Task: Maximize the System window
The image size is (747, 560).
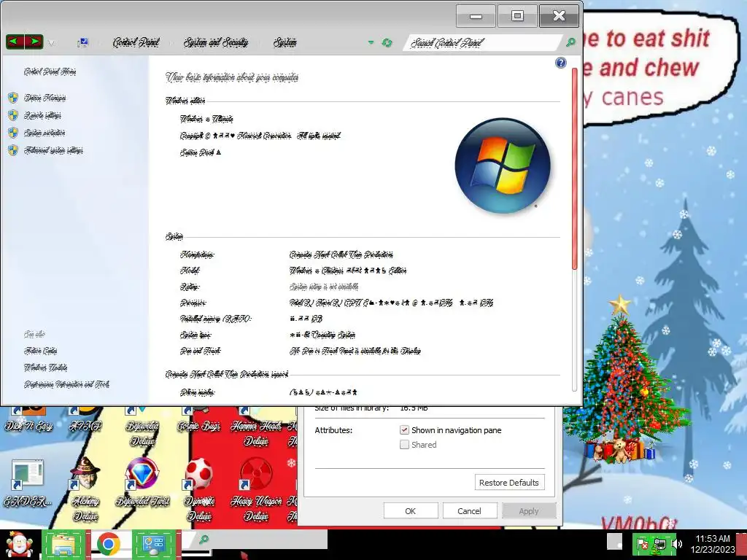Action: pyautogui.click(x=517, y=16)
